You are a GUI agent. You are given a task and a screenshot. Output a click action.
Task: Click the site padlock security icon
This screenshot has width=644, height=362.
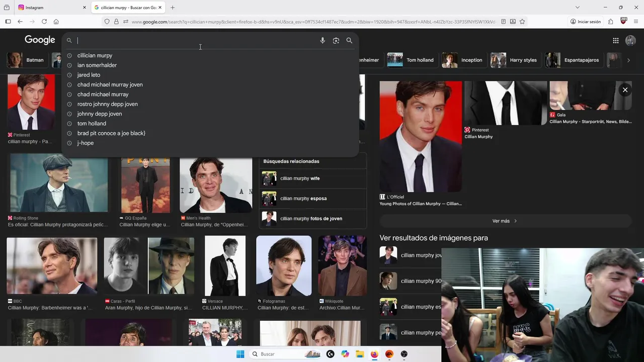pos(116,22)
